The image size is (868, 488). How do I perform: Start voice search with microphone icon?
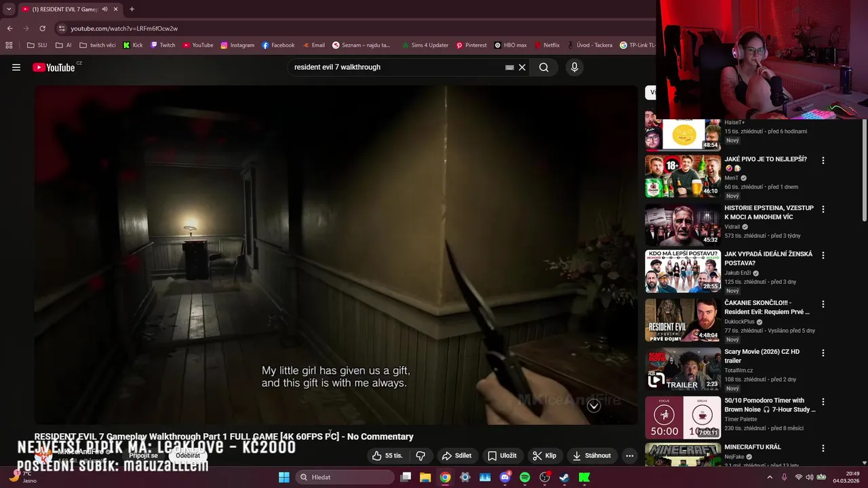click(574, 67)
